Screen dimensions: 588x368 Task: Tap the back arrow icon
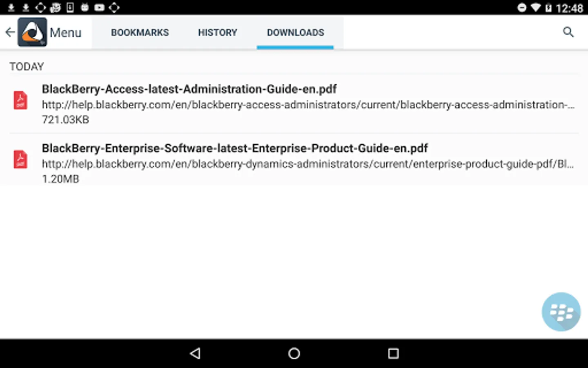tap(10, 32)
